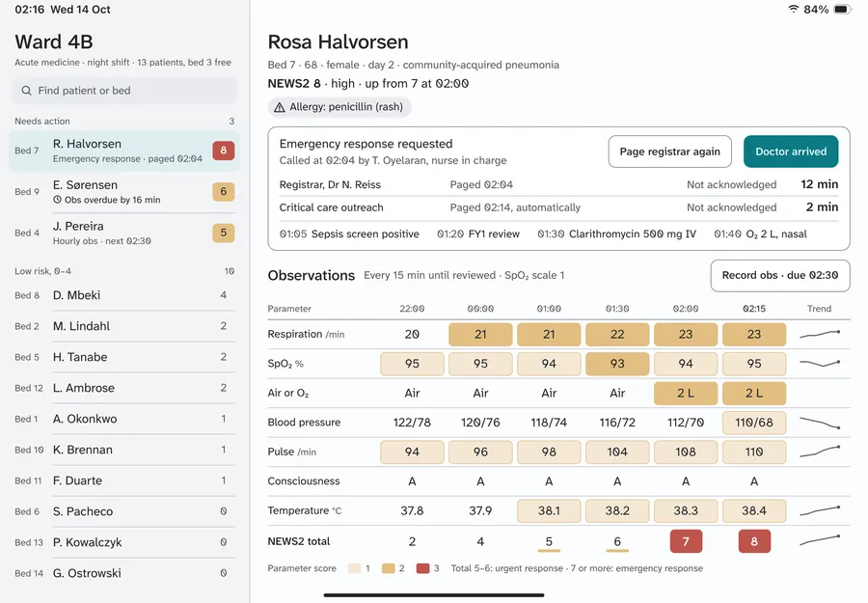Open the Respiration trend sparkline
868x603 pixels.
pos(820,334)
